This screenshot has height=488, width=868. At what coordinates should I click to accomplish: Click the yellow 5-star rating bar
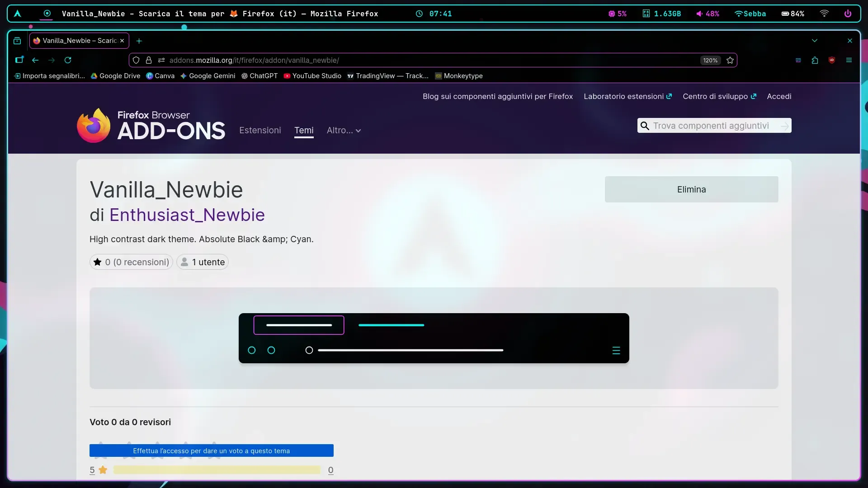point(218,470)
